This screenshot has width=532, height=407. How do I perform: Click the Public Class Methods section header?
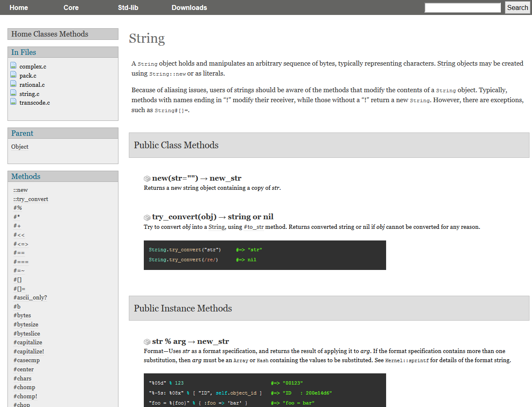[x=329, y=145]
